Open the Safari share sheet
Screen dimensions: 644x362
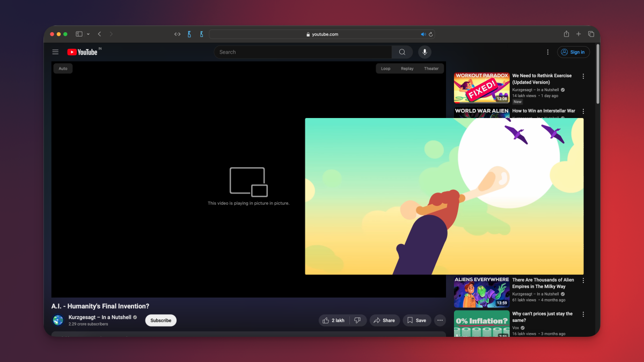coord(566,34)
